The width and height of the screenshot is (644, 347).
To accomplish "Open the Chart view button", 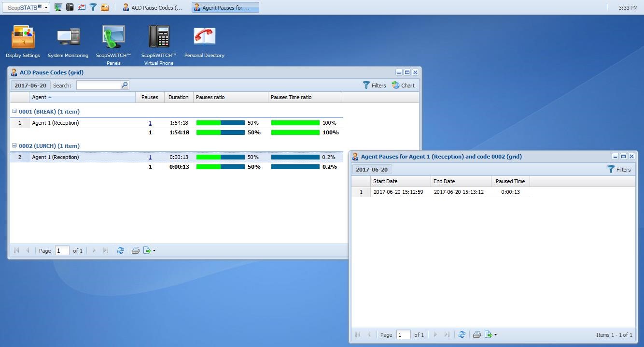I will [x=403, y=85].
